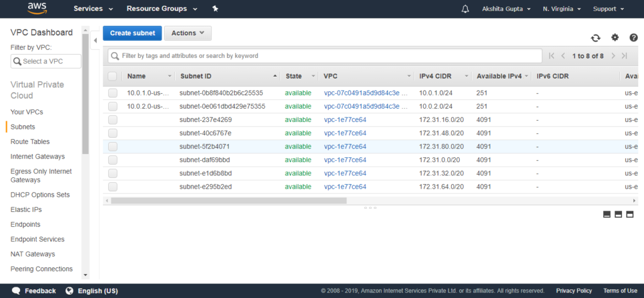Screen dimensions: 644x298
Task: Go to last page of results
Action: pyautogui.click(x=625, y=56)
